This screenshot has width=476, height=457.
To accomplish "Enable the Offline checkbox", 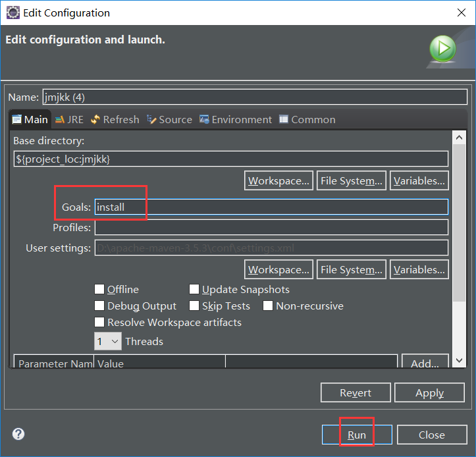I will (x=99, y=289).
